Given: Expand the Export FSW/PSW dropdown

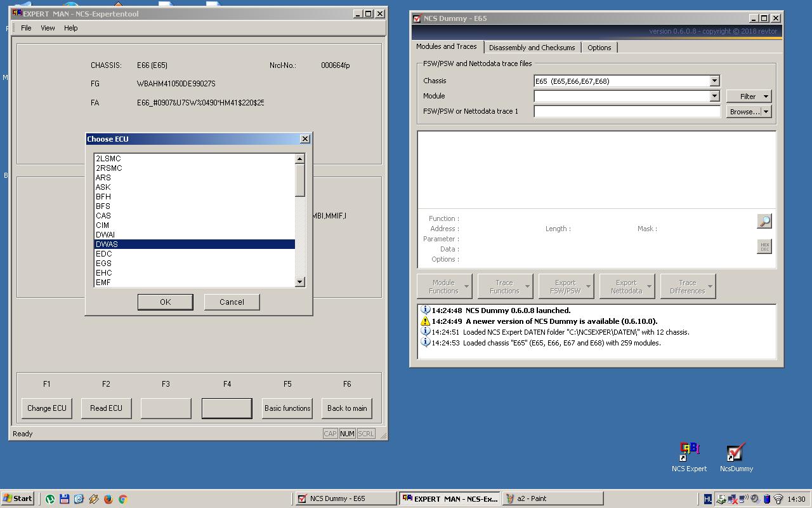Looking at the screenshot, I should (588, 286).
